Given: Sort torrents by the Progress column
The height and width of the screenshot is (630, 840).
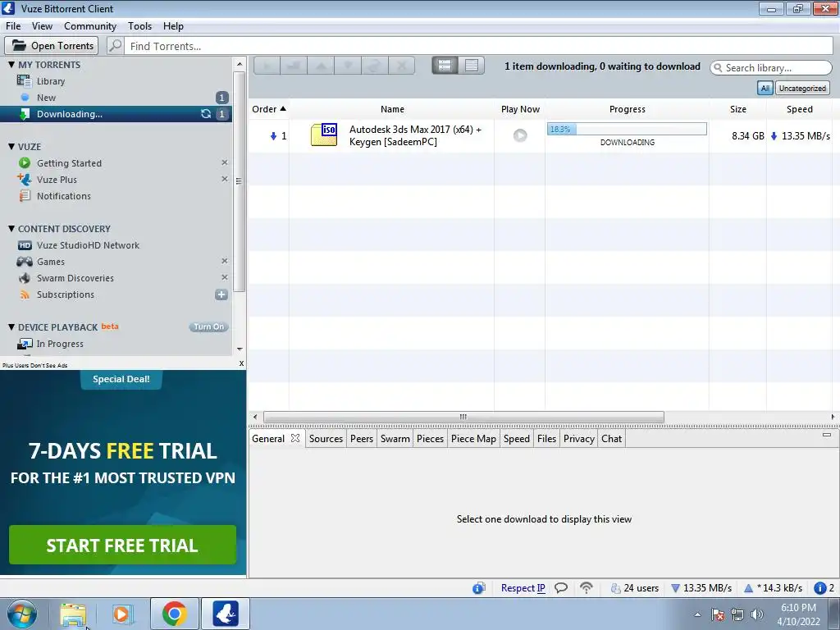Looking at the screenshot, I should click(x=628, y=109).
